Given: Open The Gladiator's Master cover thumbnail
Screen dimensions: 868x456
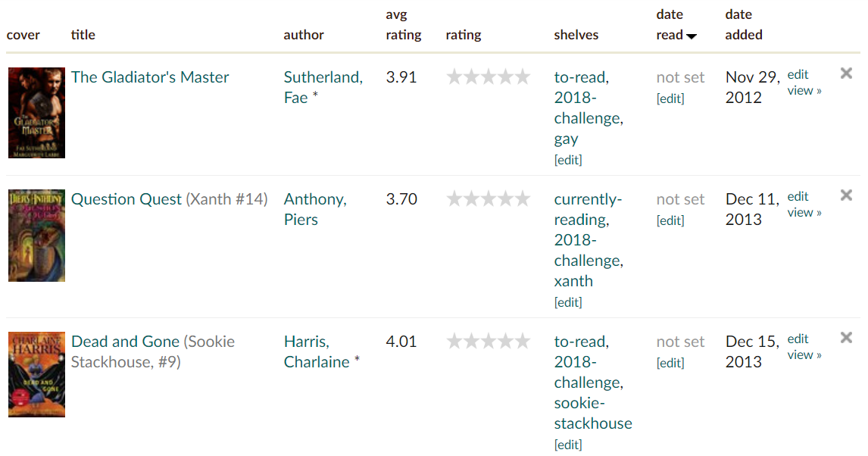Looking at the screenshot, I should tap(36, 112).
